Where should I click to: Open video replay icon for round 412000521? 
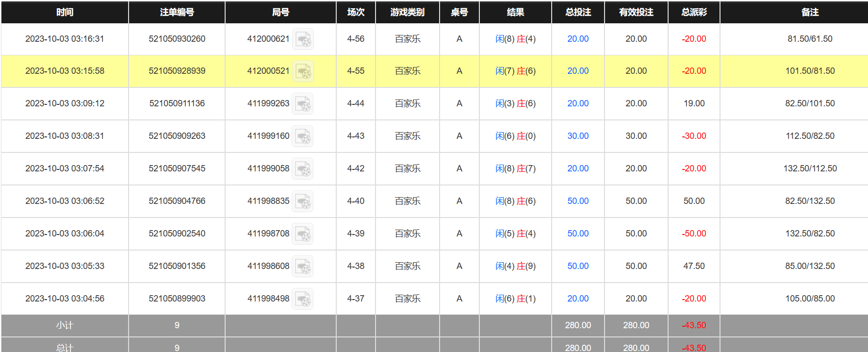click(303, 71)
